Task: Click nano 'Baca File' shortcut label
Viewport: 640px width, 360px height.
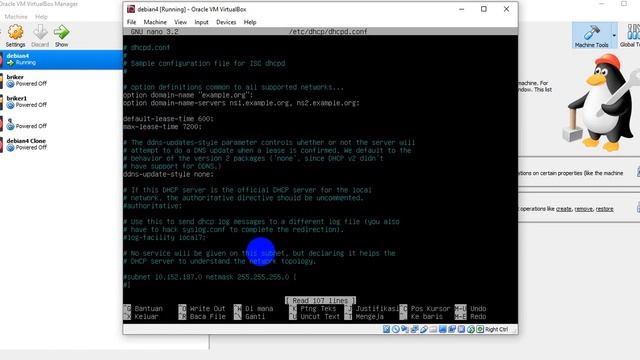Action: click(207, 316)
